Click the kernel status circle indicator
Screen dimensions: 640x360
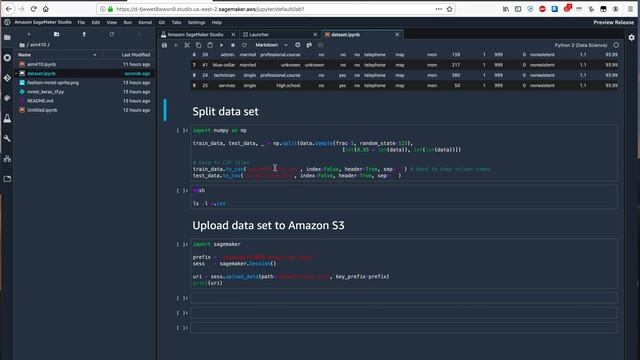click(616, 45)
